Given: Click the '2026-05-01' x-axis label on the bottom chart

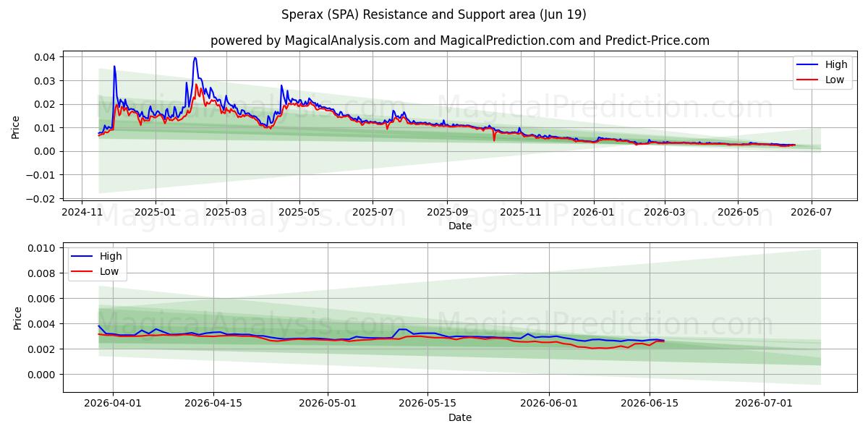Looking at the screenshot, I should click(x=328, y=404).
